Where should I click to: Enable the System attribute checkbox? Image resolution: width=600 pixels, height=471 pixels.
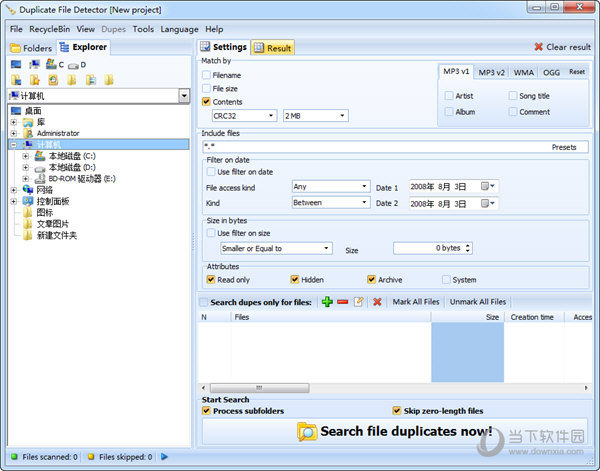click(446, 279)
